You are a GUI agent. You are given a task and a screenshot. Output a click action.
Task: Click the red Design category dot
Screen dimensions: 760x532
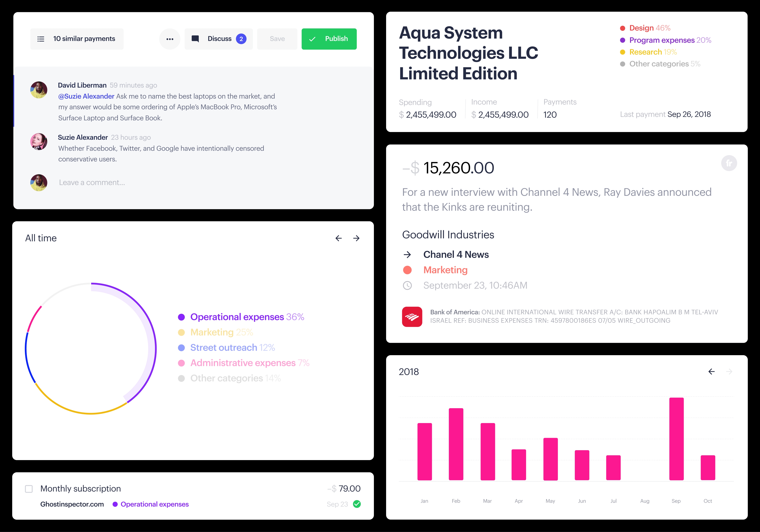coord(622,28)
